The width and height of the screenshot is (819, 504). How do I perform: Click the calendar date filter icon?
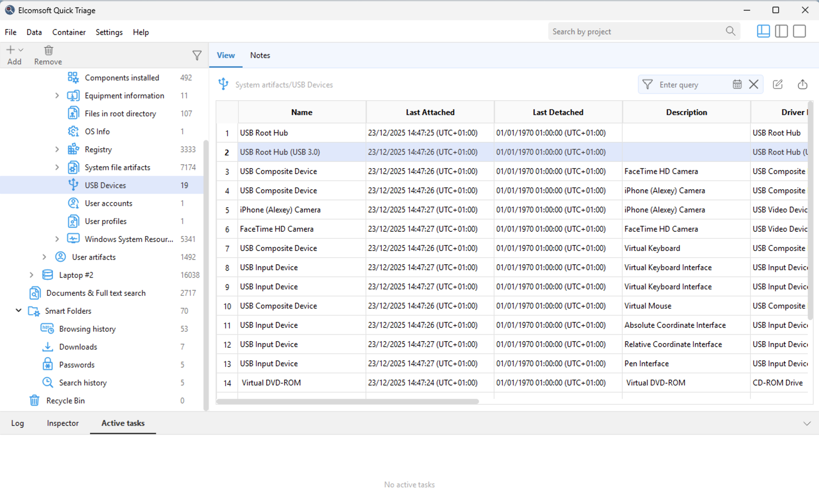[737, 84]
